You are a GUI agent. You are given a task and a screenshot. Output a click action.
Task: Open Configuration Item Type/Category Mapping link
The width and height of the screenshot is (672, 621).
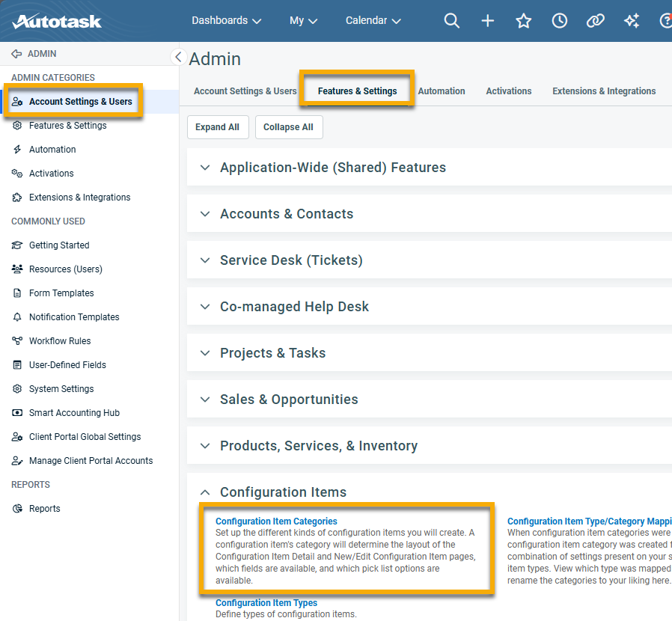[x=589, y=521]
